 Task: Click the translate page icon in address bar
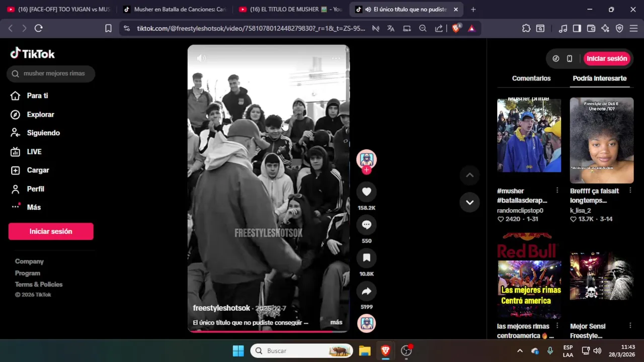point(391,29)
